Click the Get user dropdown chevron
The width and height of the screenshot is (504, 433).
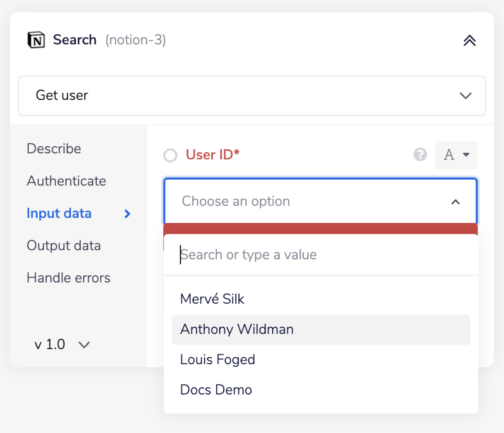click(465, 96)
